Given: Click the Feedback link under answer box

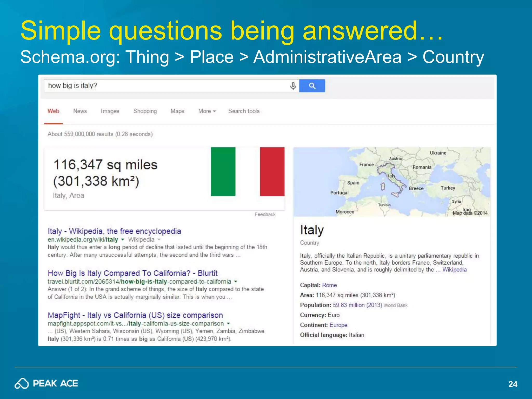Looking at the screenshot, I should [x=265, y=215].
